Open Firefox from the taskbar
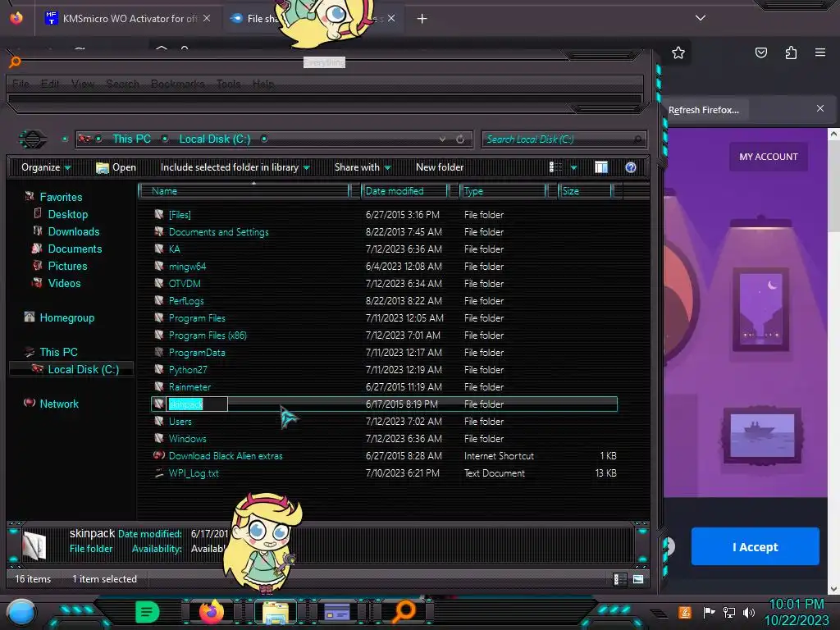This screenshot has height=630, width=840. point(211,612)
